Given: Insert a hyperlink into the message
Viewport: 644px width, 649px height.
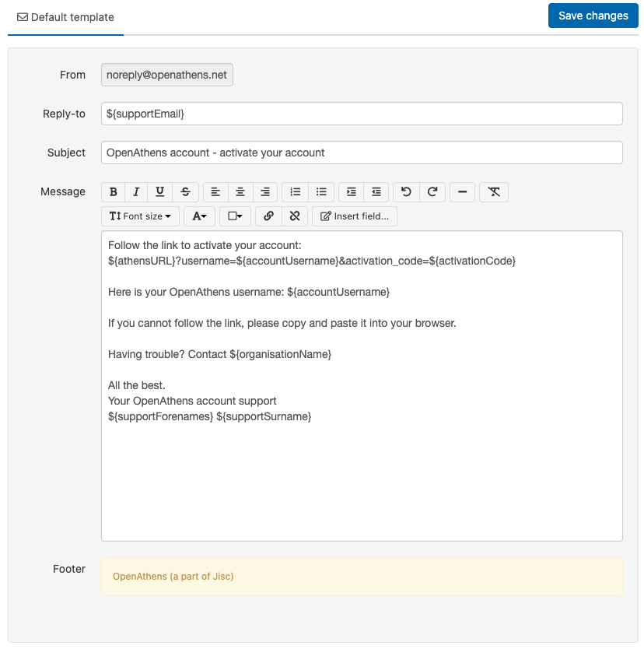Looking at the screenshot, I should (x=268, y=216).
